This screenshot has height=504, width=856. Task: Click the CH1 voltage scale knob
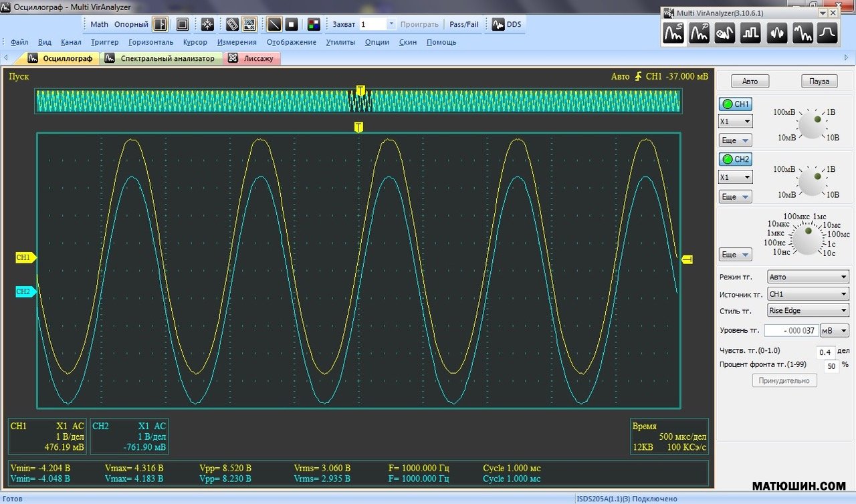click(x=811, y=125)
